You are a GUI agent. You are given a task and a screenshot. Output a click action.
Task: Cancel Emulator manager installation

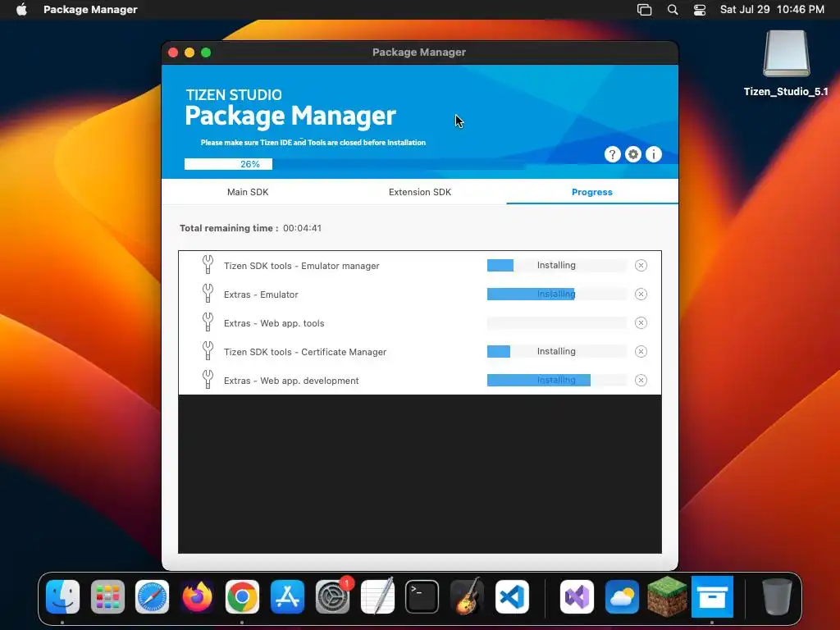pos(641,265)
